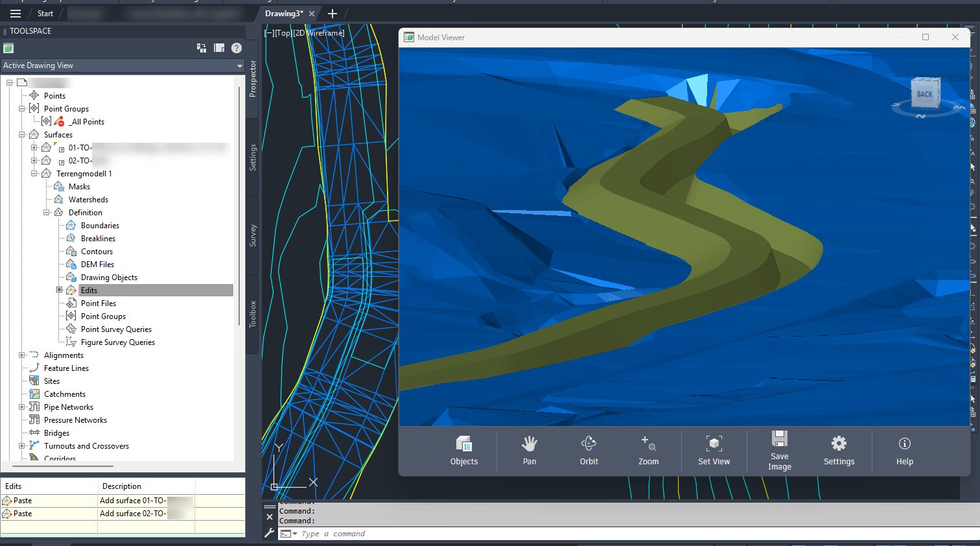The width and height of the screenshot is (980, 546).
Task: Expand the Edits node under Definition
Action: pyautogui.click(x=60, y=290)
